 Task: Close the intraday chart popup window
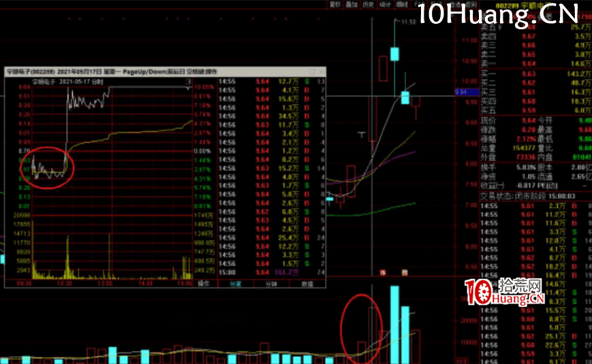pos(321,71)
